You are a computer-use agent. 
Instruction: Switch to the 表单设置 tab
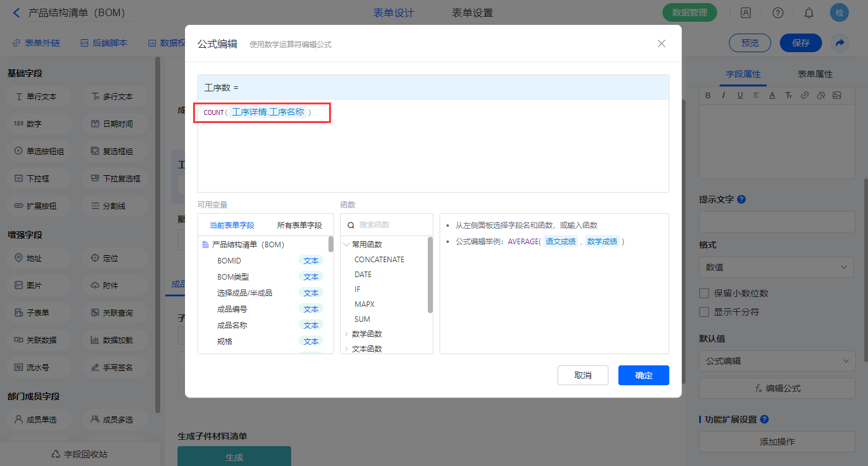(472, 13)
